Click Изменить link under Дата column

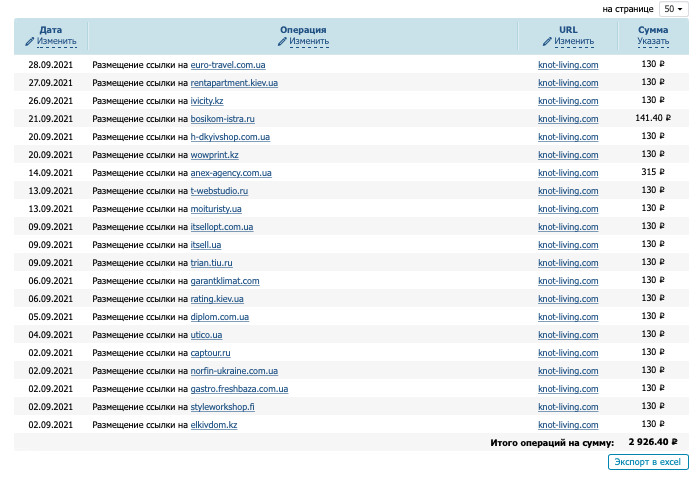[x=57, y=41]
